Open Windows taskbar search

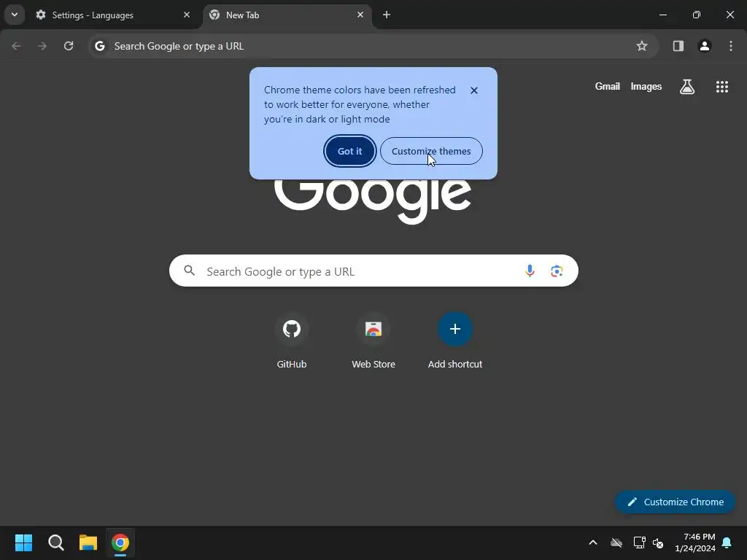point(55,542)
